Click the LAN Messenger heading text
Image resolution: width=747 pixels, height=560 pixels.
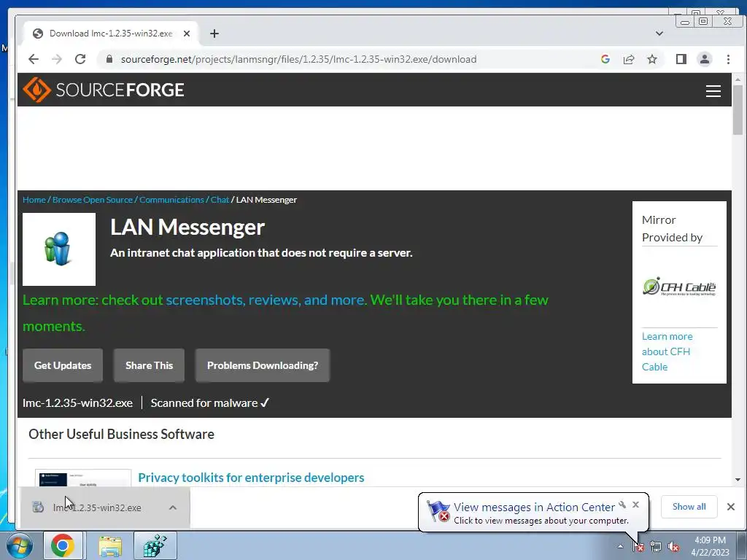[187, 227]
